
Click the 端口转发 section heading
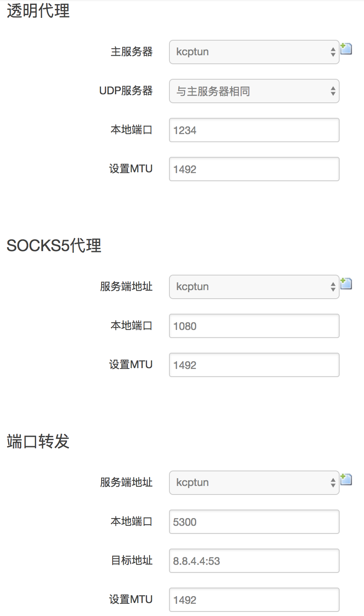37,442
